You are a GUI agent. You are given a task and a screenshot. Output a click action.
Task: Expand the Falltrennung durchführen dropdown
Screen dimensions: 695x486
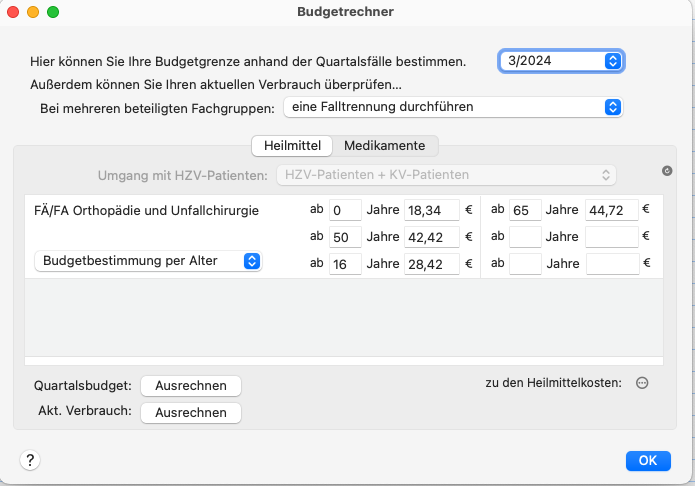pos(453,107)
